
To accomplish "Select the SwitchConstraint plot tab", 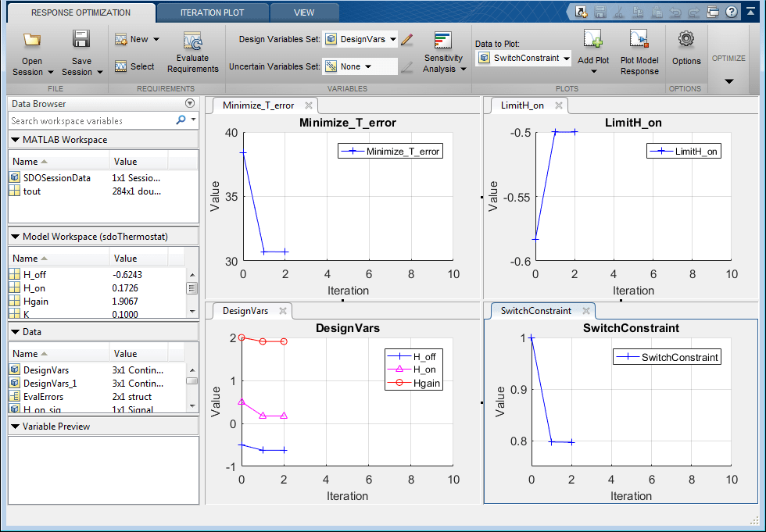I will 536,311.
